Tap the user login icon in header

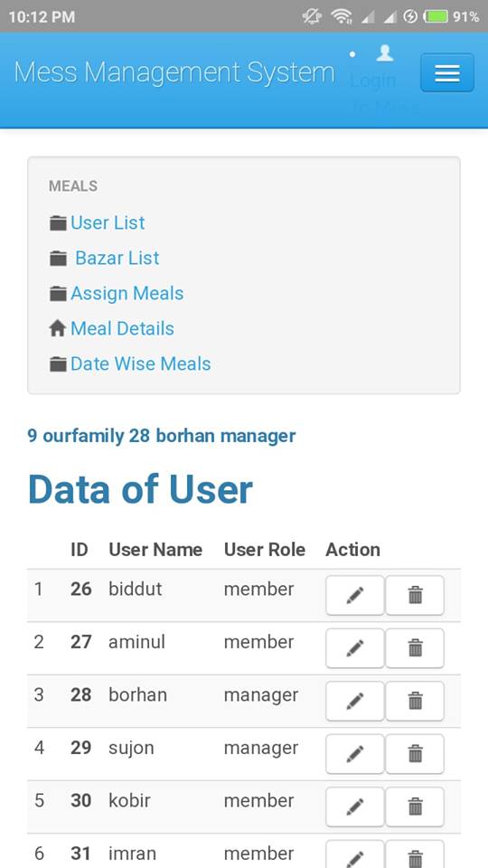coord(385,53)
